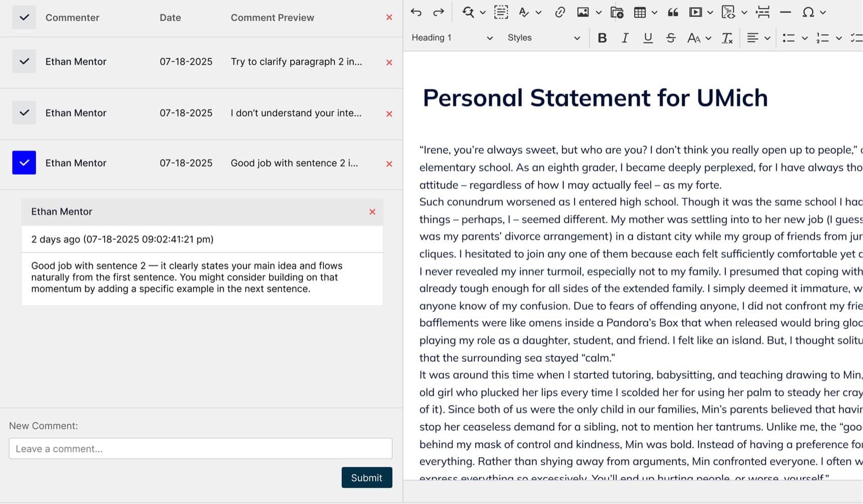Expand the Find and Replace dropdown arrow

point(483,12)
